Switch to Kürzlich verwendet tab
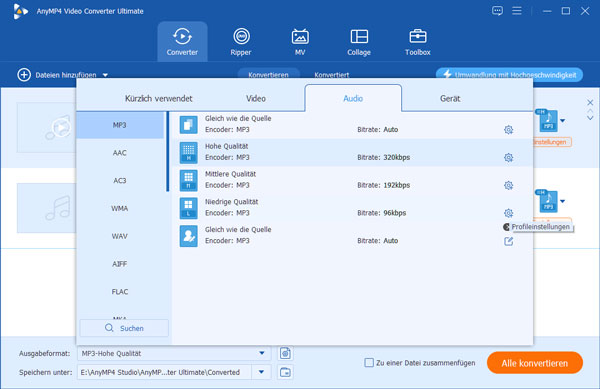Viewport: 600px width, 389px height. coord(158,98)
